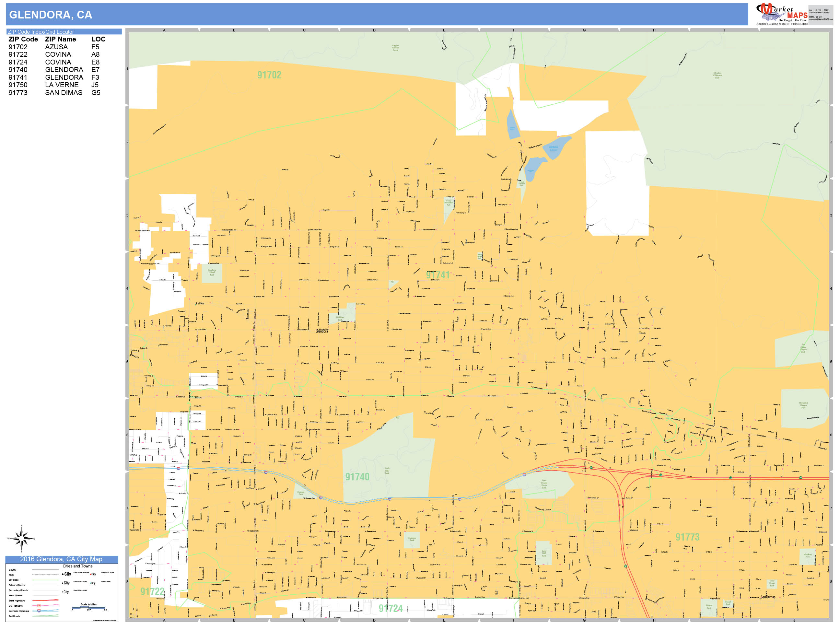Click the ZIP Code boundary legend line
Image resolution: width=840 pixels, height=630 pixels.
45,580
